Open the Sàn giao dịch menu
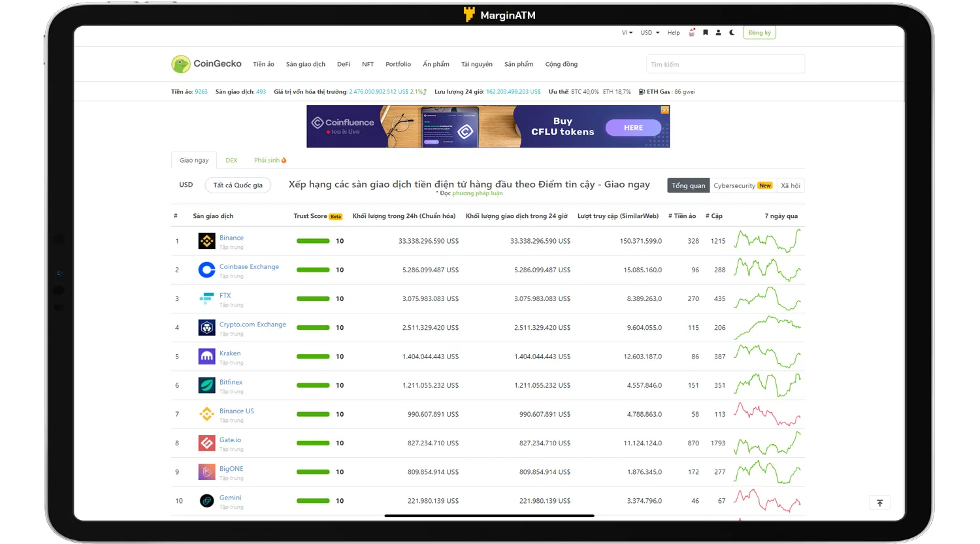 305,64
